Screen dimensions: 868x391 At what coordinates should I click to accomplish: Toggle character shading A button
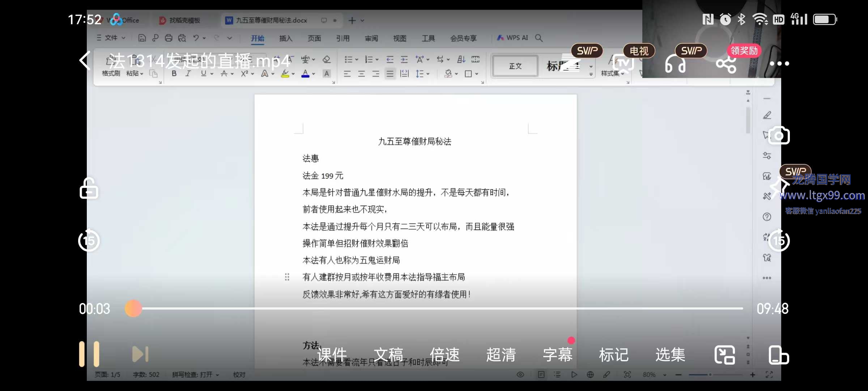tap(327, 73)
